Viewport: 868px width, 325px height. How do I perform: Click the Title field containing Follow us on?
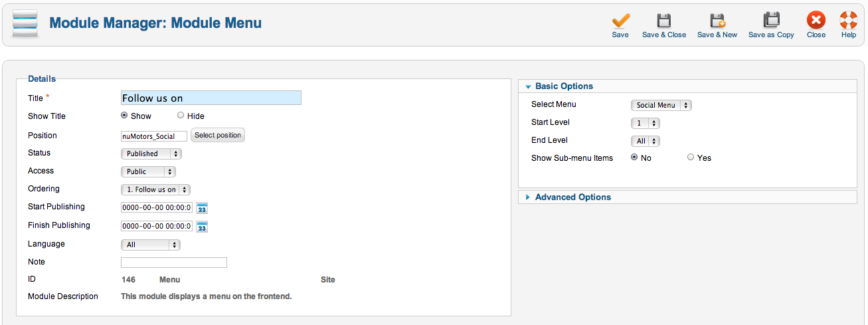211,98
